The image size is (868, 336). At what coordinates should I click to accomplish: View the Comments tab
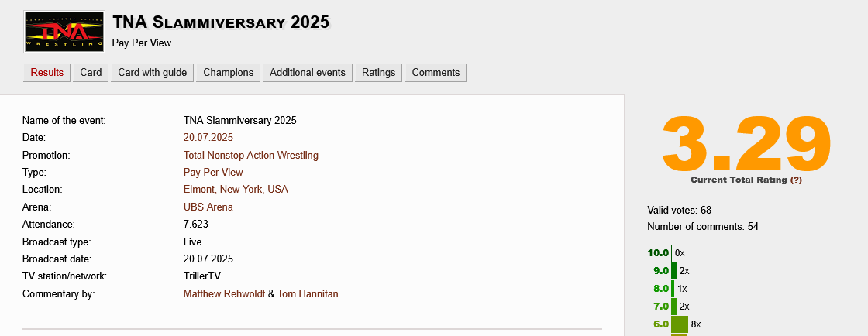click(x=436, y=73)
